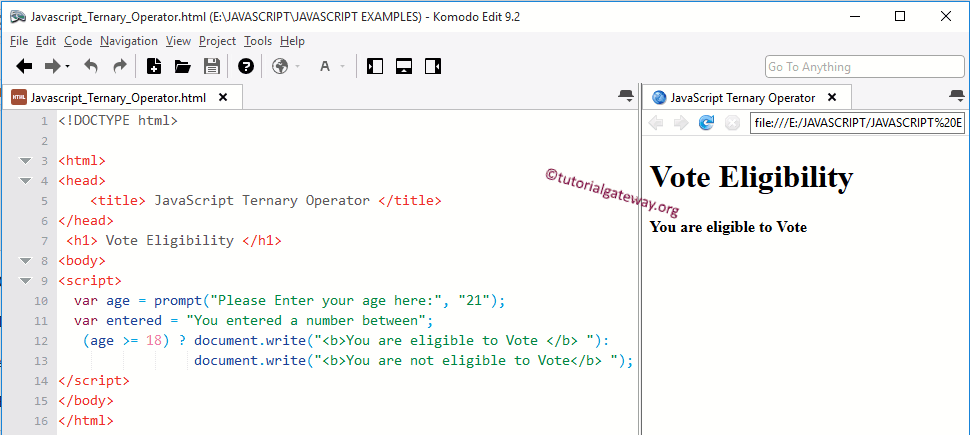Click the Forward navigation arrow in toolbar
The image size is (970, 435).
(x=53, y=66)
